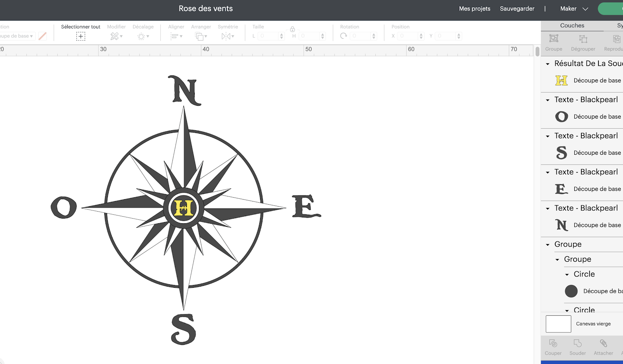This screenshot has height=364, width=623.
Task: Open the Maker machine dropdown
Action: coord(574,9)
